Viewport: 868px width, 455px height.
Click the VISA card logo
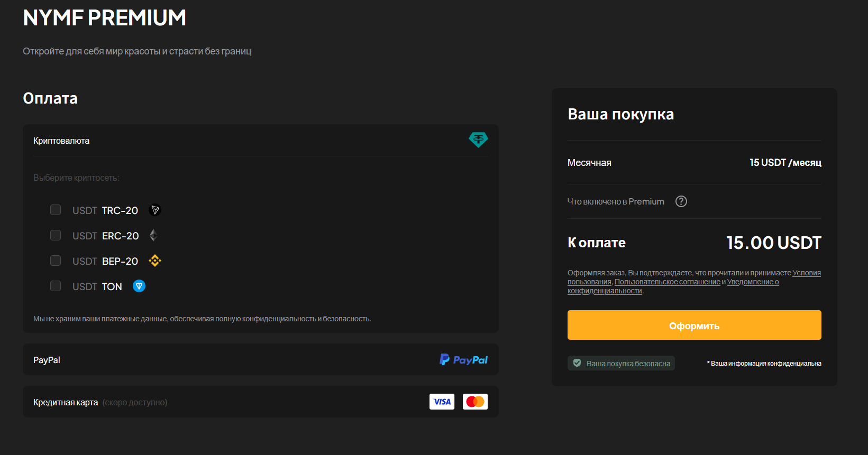pos(442,402)
